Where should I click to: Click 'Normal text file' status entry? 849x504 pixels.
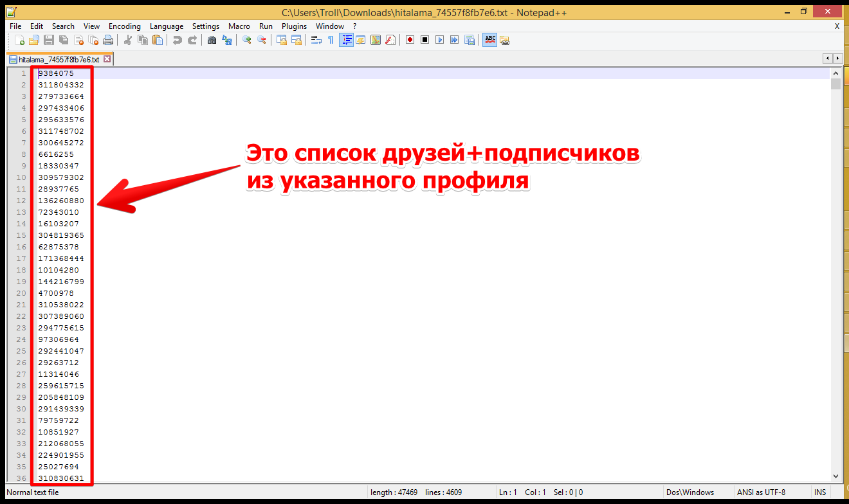32,492
